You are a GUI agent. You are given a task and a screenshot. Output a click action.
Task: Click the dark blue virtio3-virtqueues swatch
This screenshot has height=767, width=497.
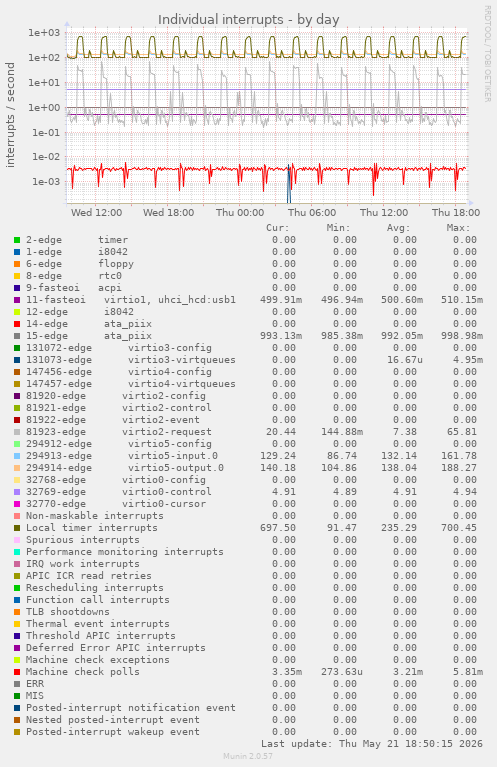point(17,360)
